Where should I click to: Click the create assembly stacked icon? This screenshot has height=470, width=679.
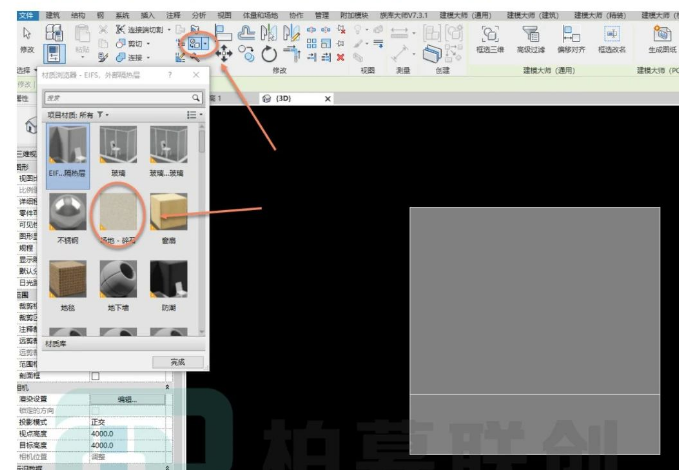pos(432,54)
